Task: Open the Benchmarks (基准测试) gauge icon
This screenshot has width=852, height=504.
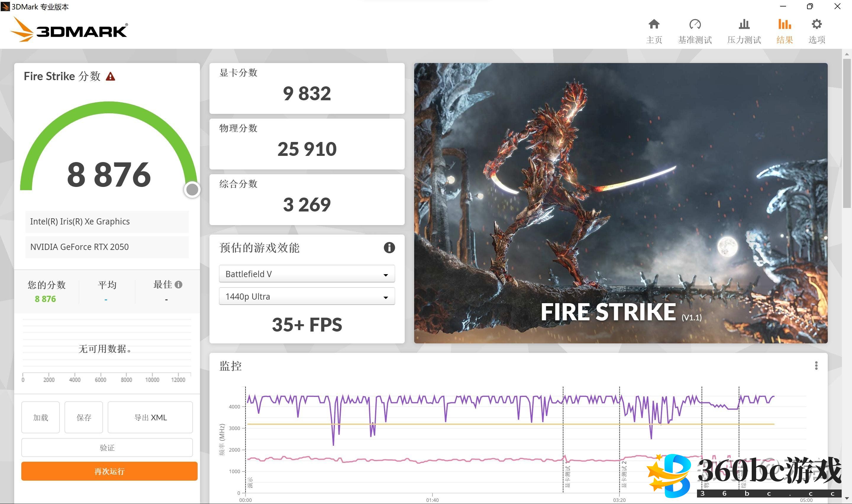Action: tap(695, 25)
